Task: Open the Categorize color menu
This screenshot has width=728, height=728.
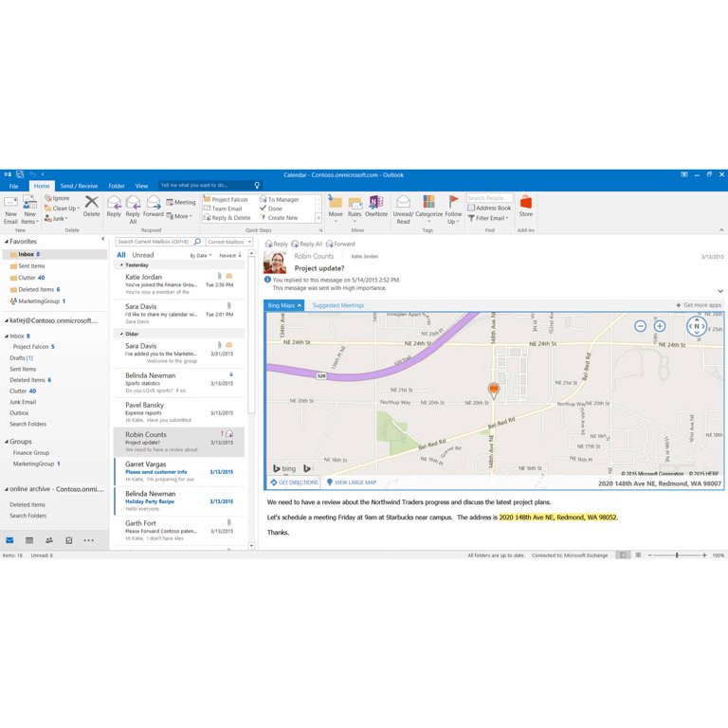Action: 428,208
